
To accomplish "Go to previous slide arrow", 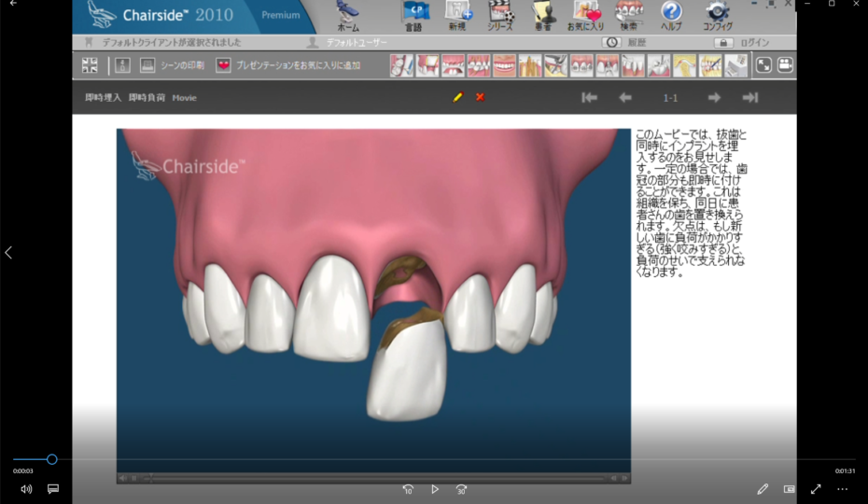I will (x=625, y=97).
